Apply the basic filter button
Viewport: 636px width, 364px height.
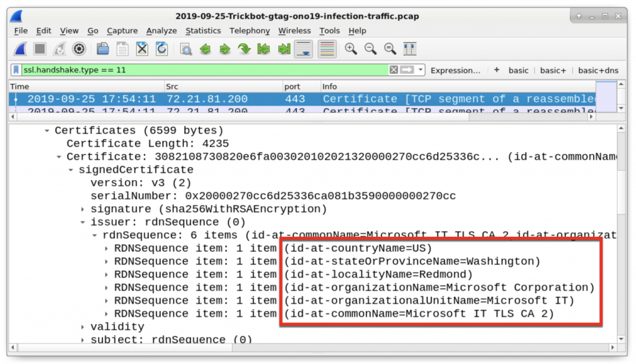click(x=519, y=70)
